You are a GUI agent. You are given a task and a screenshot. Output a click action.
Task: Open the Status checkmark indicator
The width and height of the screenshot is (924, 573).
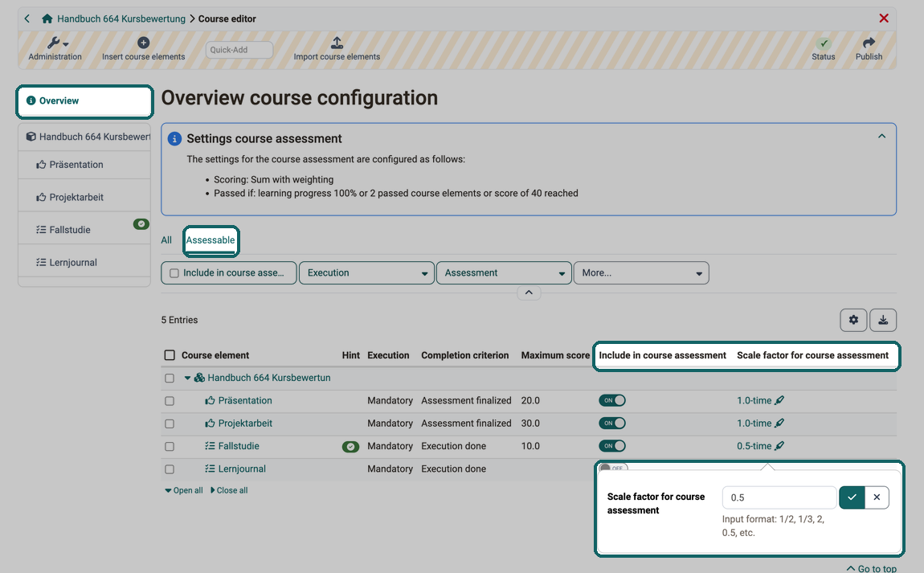pos(824,43)
